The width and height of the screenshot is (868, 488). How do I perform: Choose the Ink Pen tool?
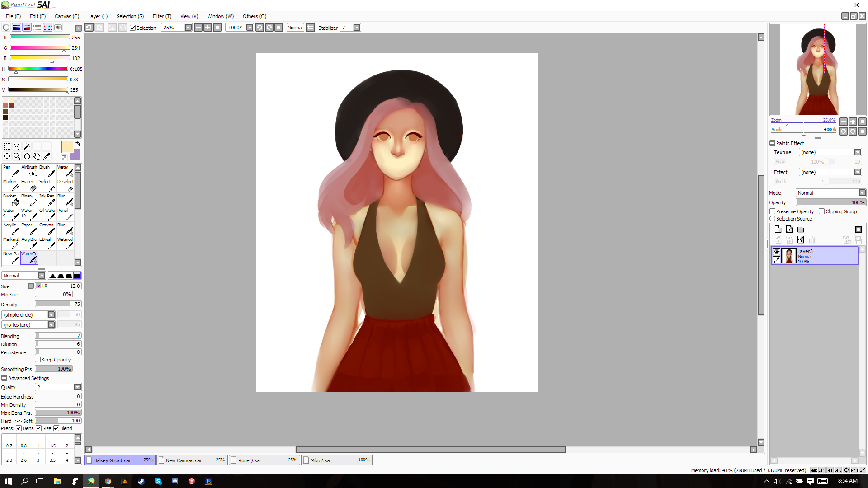(47, 200)
